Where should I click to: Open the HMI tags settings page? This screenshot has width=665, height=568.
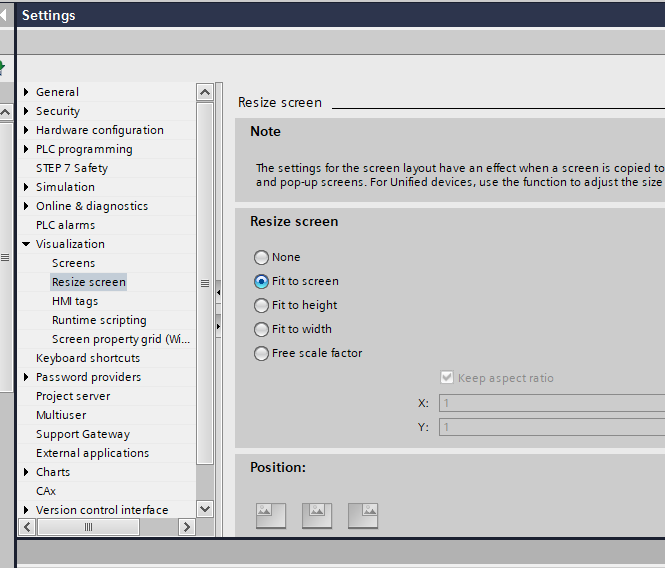(75, 301)
